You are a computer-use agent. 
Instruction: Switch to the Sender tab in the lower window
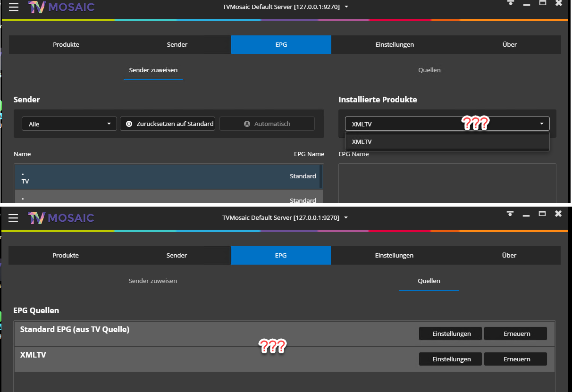click(x=177, y=256)
